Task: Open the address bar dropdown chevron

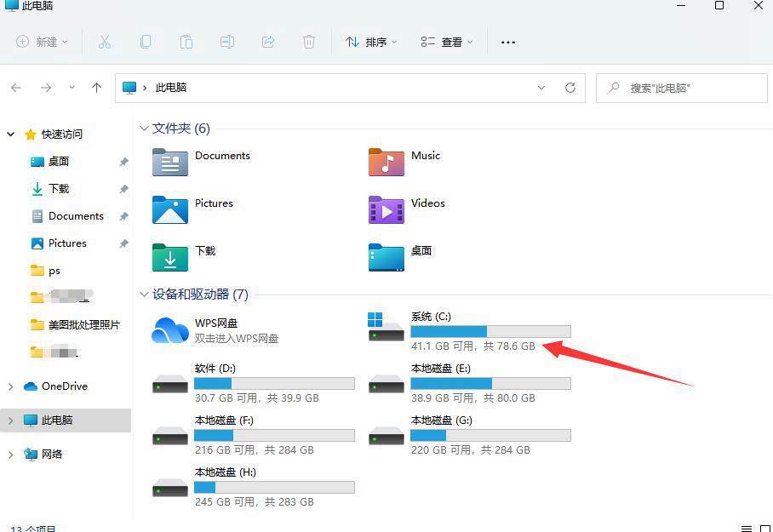Action: pos(542,88)
